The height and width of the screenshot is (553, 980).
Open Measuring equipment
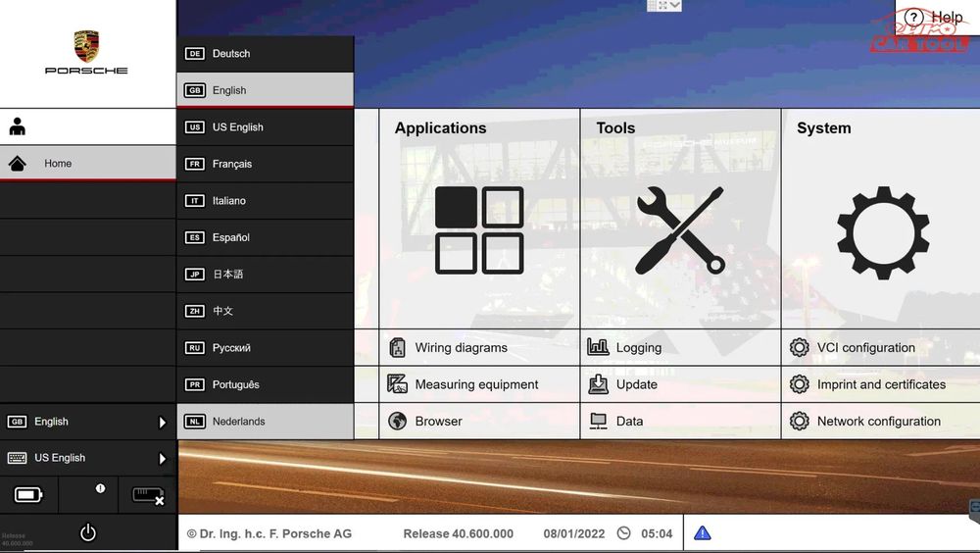coord(479,384)
